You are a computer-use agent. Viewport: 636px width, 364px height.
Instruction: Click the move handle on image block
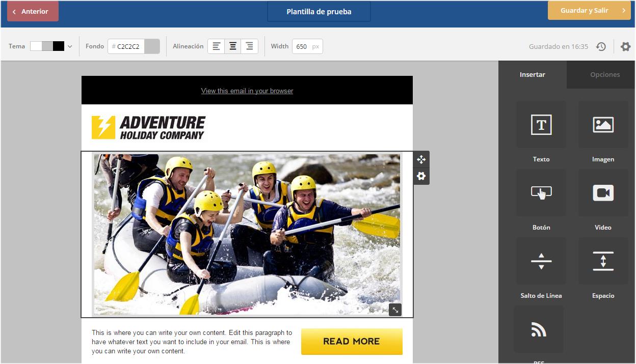pyautogui.click(x=421, y=159)
